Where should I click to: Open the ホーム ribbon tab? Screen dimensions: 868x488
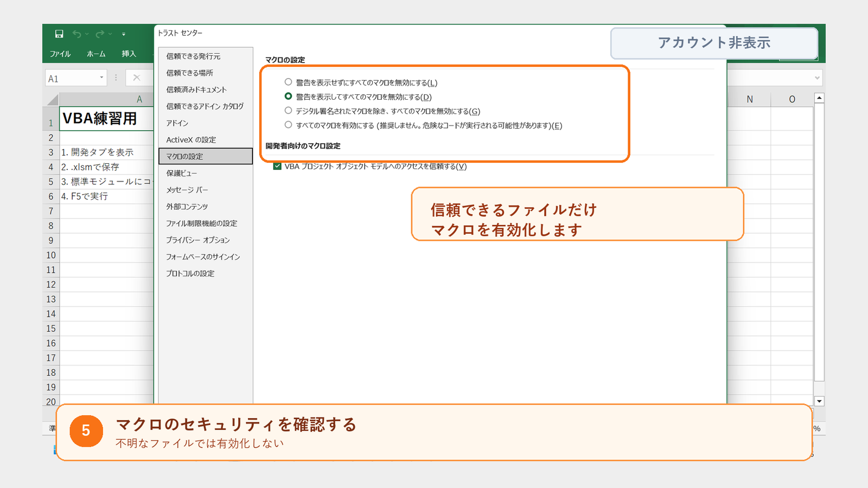pyautogui.click(x=96, y=54)
